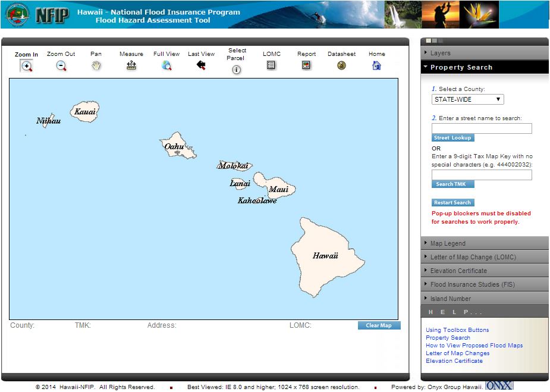Activate the Select Parcel tool
Screen dimensions: 550x392
click(x=236, y=68)
